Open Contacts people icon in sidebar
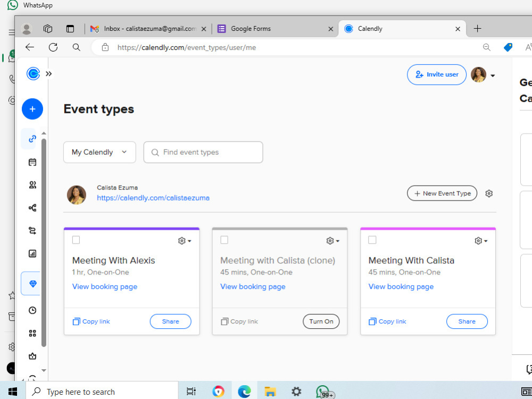Image resolution: width=532 pixels, height=399 pixels. tap(32, 185)
